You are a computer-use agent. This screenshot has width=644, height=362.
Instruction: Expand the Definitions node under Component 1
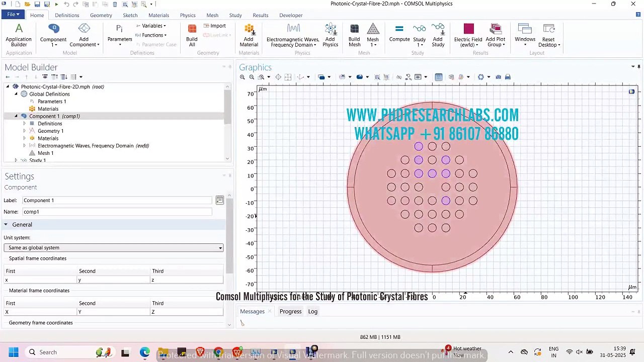coord(24,124)
